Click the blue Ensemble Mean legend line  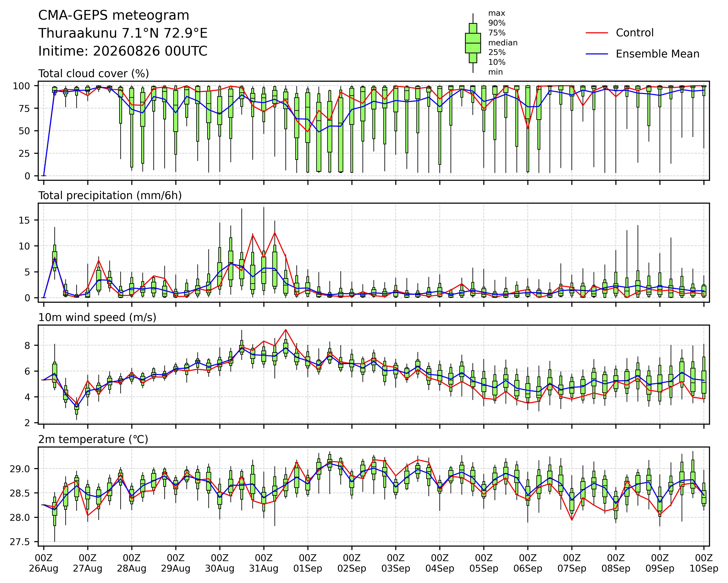[x=597, y=54]
